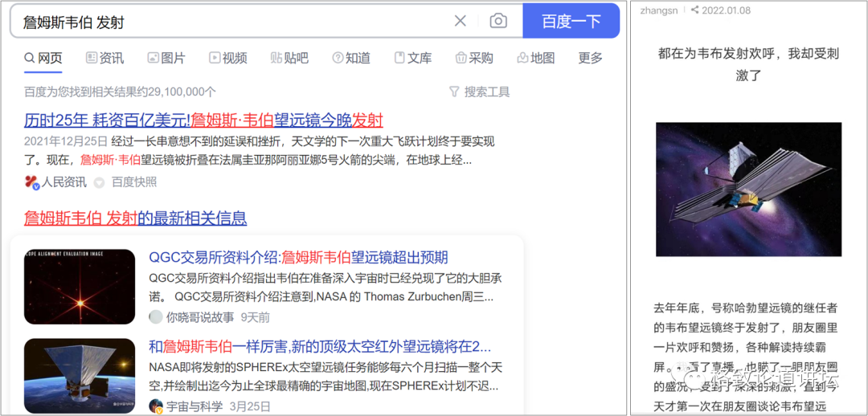Click the 采购 tab shopping bag icon
The height and width of the screenshot is (416, 868).
coord(461,58)
